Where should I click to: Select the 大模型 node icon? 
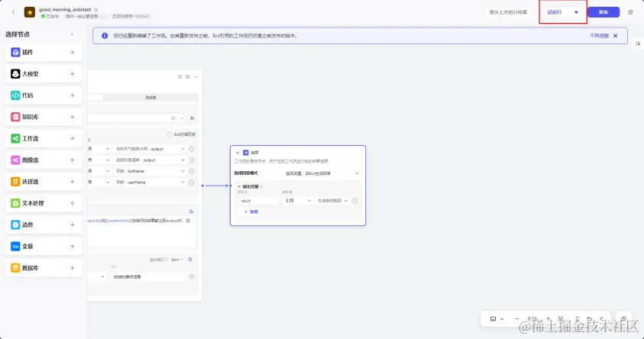coord(15,74)
